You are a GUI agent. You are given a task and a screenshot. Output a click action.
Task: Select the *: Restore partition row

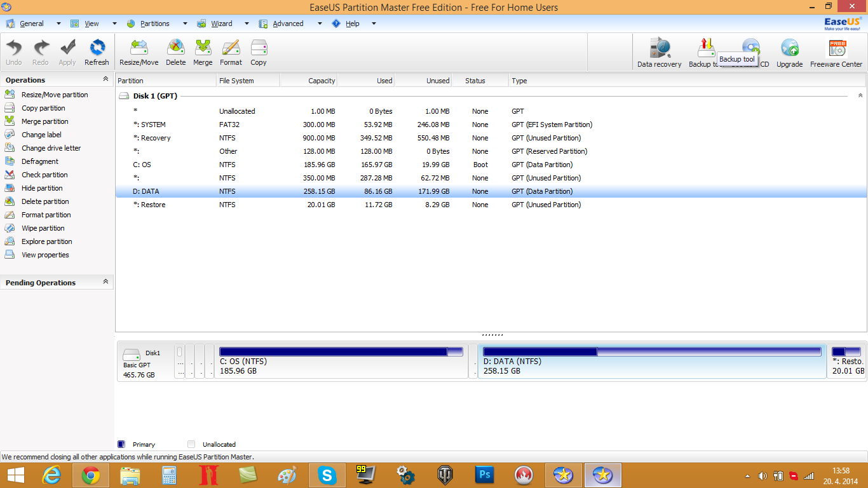tap(491, 205)
